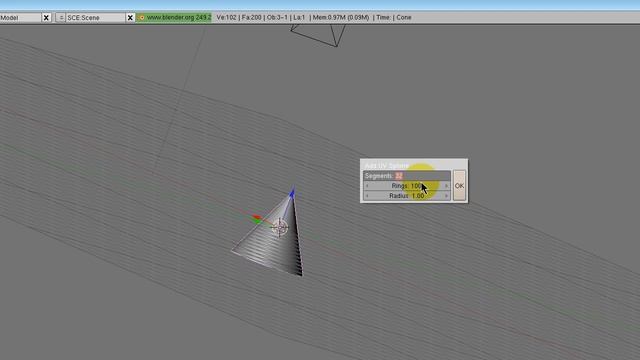
Task: Open the www.blender.org 249.2 link
Action: 179,18
